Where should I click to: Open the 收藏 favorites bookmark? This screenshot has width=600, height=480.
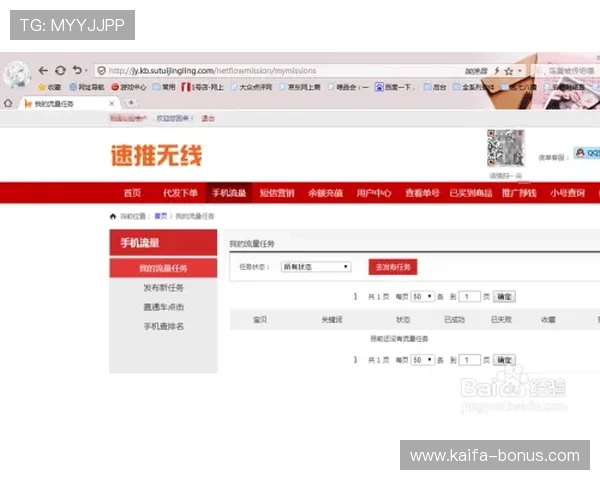coord(50,87)
